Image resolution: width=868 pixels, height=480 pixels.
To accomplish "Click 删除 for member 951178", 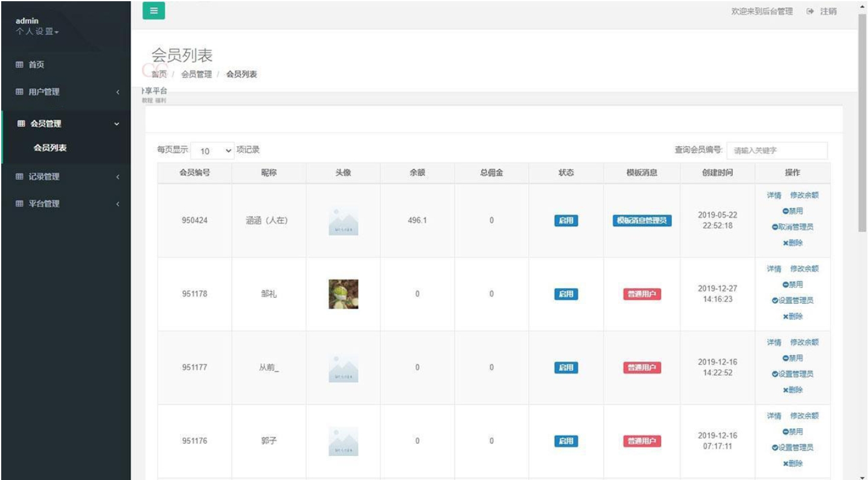I will 793,317.
